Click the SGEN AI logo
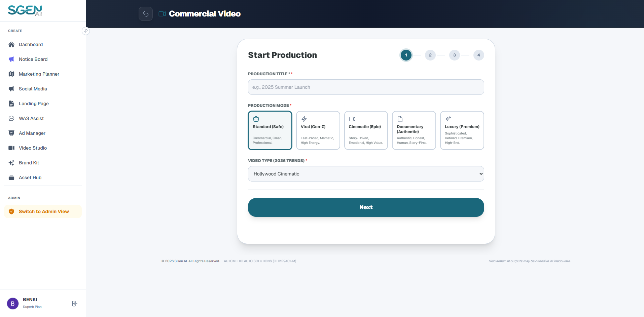The image size is (644, 317). [x=25, y=10]
